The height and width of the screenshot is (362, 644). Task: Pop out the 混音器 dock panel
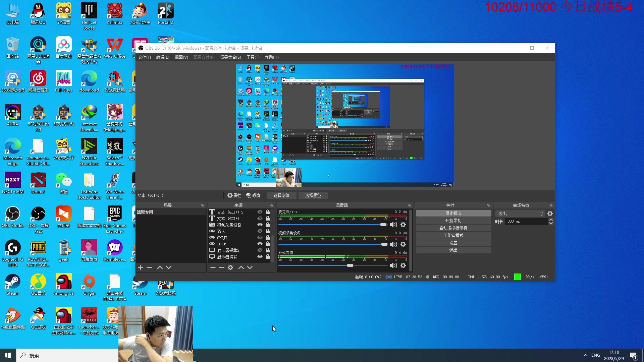point(409,205)
